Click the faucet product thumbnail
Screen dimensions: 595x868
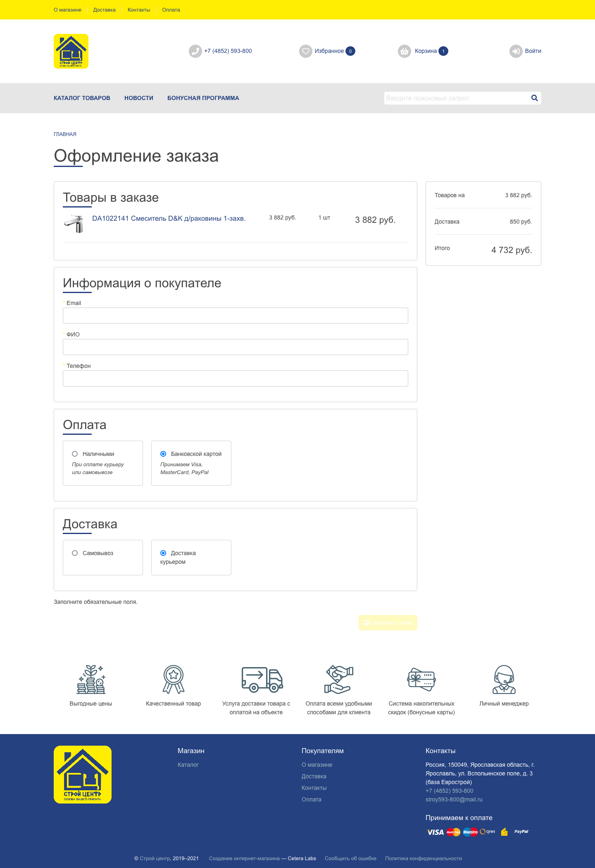click(74, 224)
